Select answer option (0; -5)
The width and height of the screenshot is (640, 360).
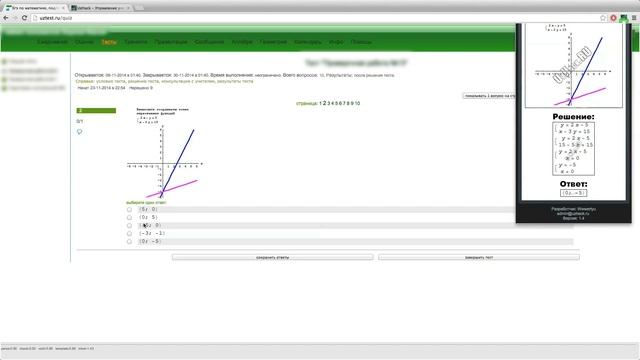point(129,242)
